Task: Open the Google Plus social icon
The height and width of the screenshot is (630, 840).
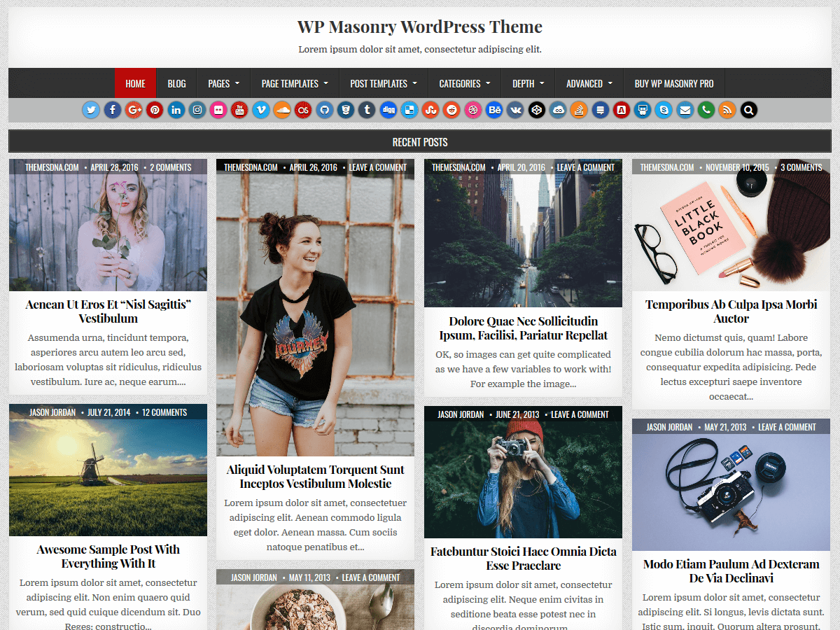Action: [x=134, y=110]
